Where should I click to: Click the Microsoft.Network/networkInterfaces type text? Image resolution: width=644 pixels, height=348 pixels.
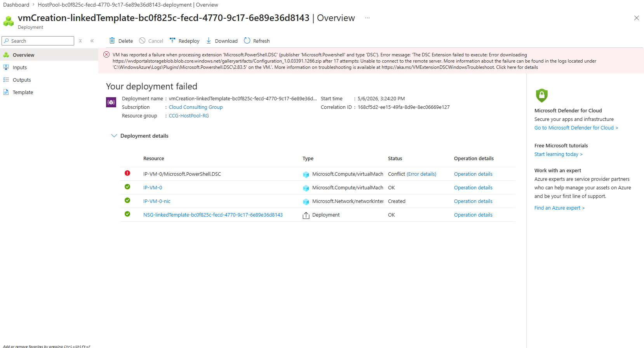point(348,201)
